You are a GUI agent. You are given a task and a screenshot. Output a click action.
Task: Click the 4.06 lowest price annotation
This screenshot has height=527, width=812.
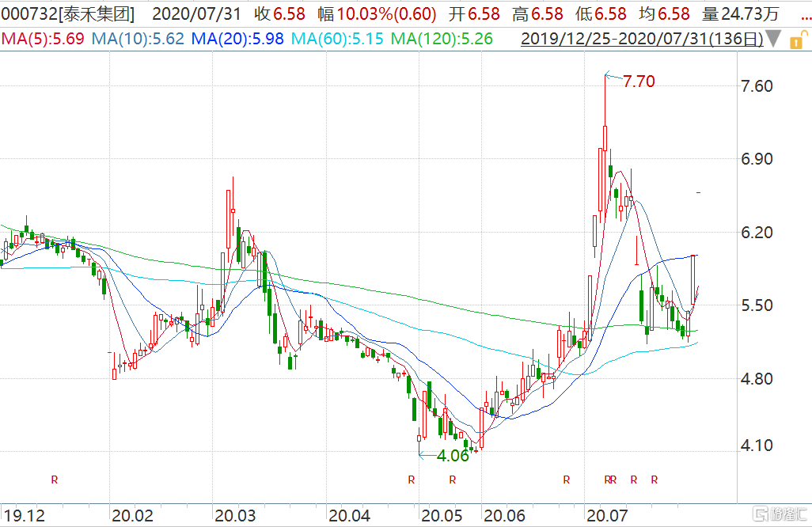click(453, 456)
